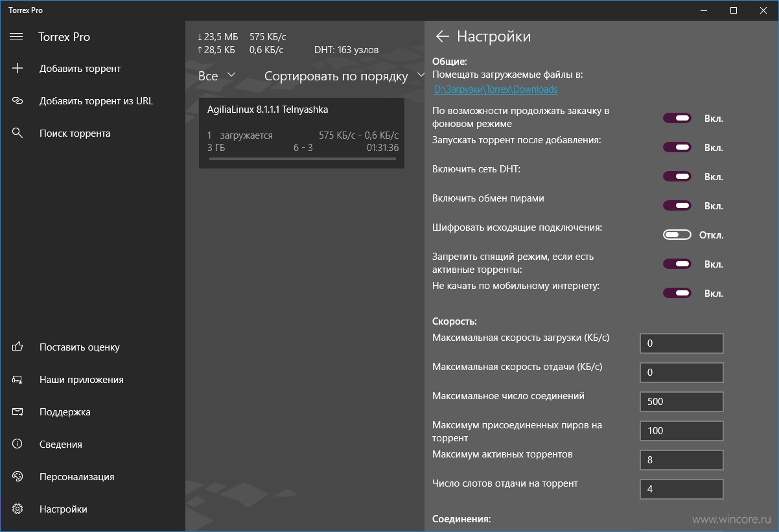Image resolution: width=779 pixels, height=532 pixels.
Task: Toggle 'Включить обмен пирами' switch
Action: pos(677,206)
